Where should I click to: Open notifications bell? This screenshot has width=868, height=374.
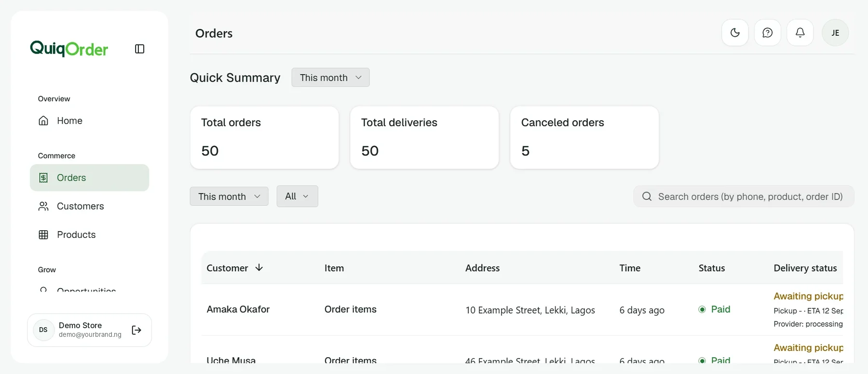(x=800, y=33)
